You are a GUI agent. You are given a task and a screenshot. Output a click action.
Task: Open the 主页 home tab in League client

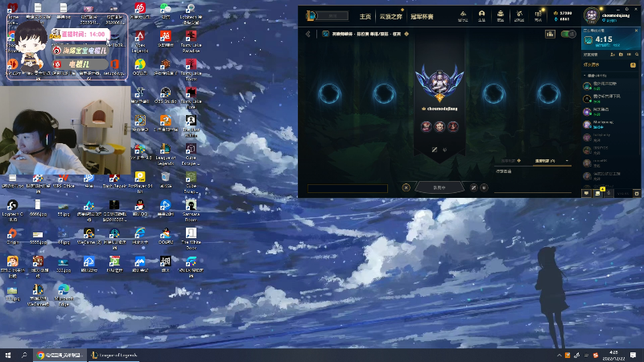point(365,16)
